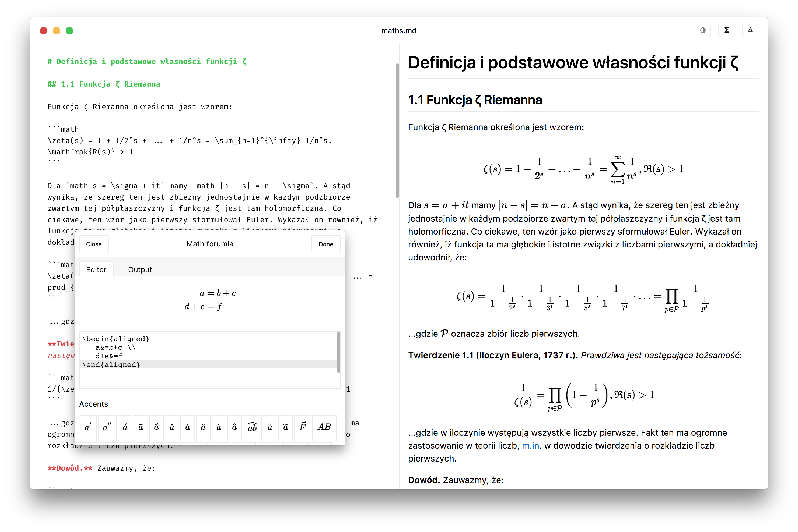
Task: Insert the vector F arrow accent
Action: pos(303,427)
